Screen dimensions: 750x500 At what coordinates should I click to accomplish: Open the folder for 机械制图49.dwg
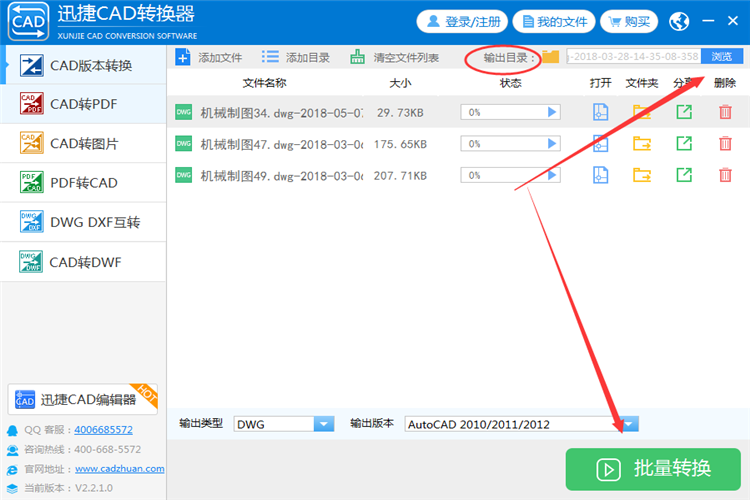[x=642, y=175]
